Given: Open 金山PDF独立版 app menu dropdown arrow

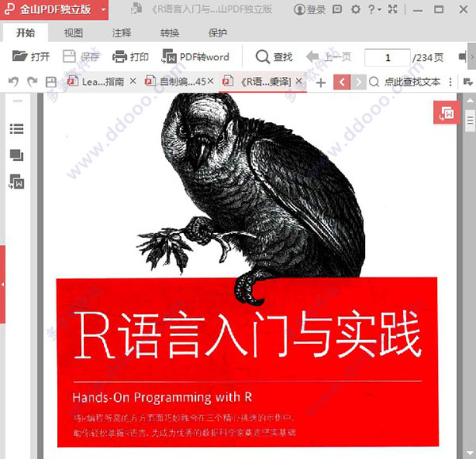Looking at the screenshot, I should pyautogui.click(x=103, y=10).
